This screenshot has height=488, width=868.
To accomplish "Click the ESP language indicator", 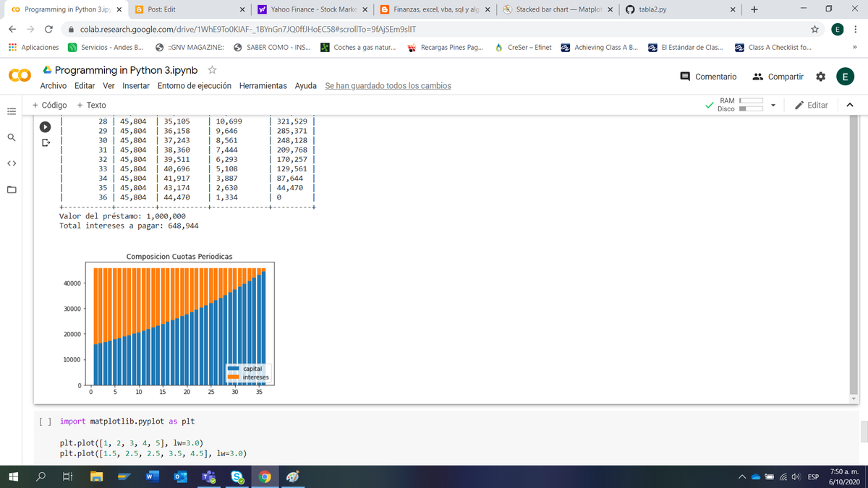I will (813, 476).
